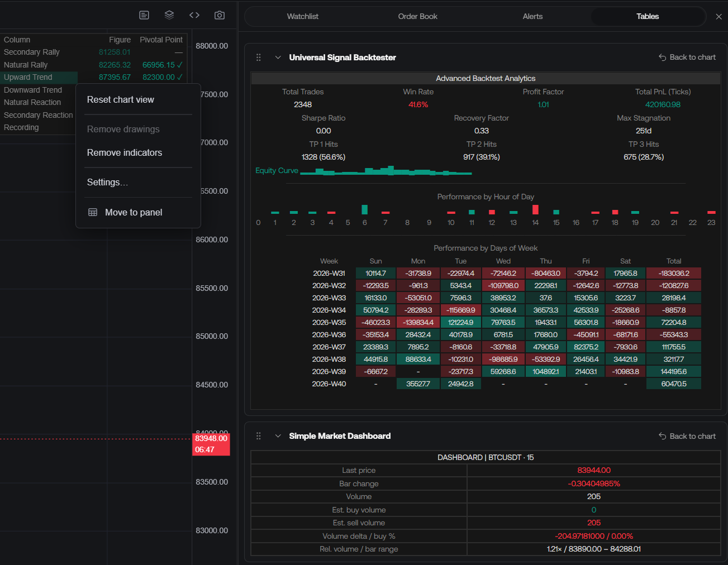
Task: Click the Total Trades value 2348
Action: click(x=303, y=105)
